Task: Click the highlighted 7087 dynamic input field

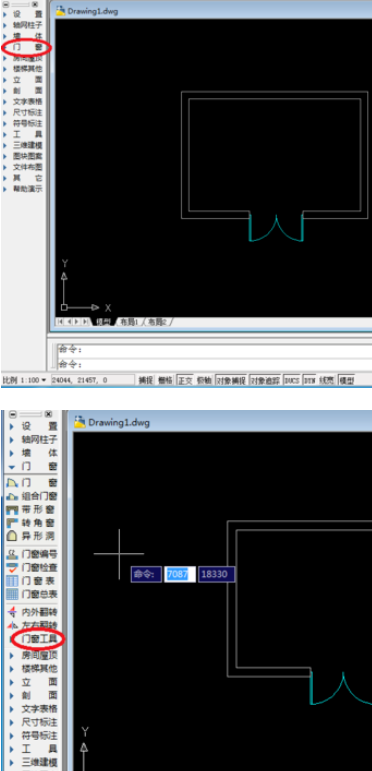Action: click(180, 574)
